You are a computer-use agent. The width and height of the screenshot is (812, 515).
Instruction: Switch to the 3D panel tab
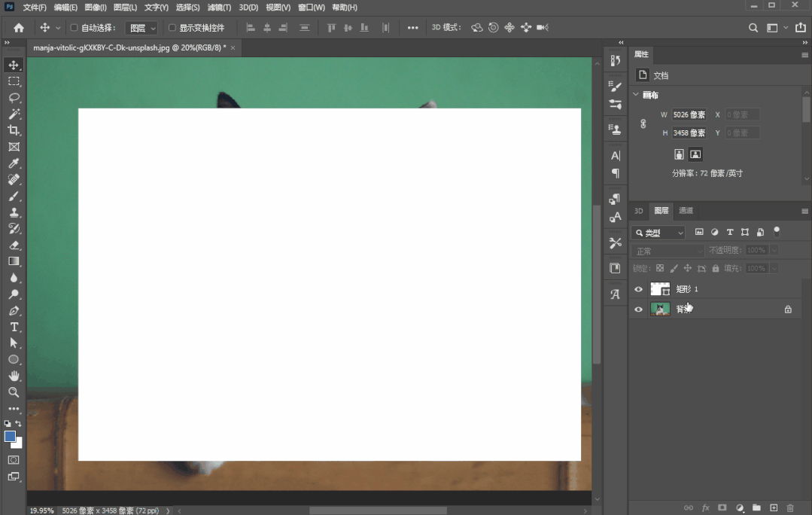[638, 210]
